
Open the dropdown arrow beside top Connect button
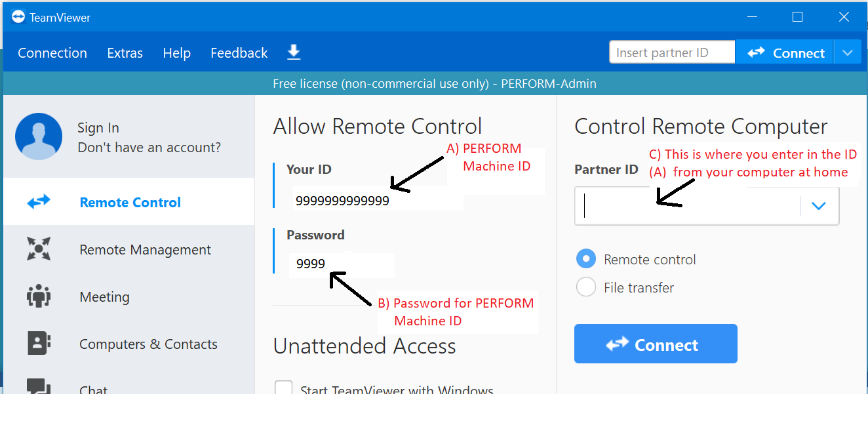[848, 52]
